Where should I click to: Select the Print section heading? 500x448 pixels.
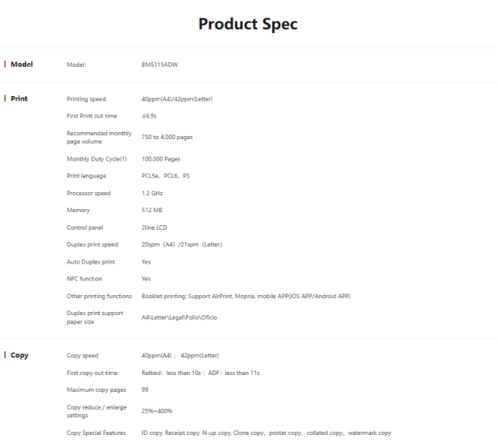[19, 99]
